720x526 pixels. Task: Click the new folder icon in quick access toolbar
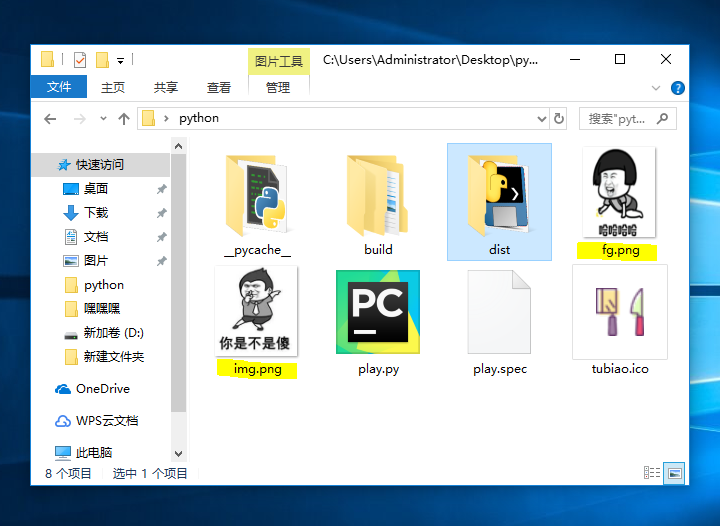(102, 60)
